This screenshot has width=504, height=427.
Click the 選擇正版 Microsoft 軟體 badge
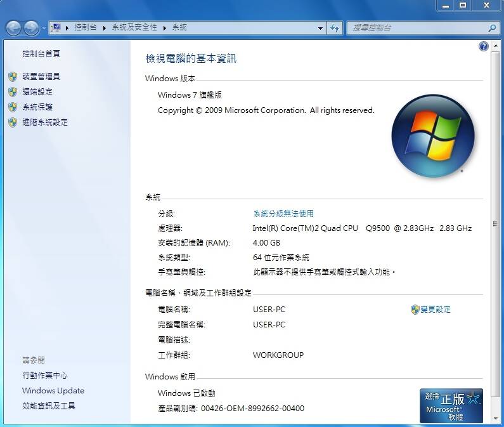coord(451,405)
